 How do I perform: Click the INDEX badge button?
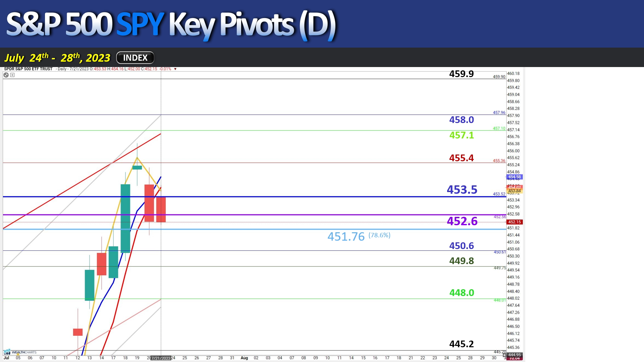pos(135,58)
